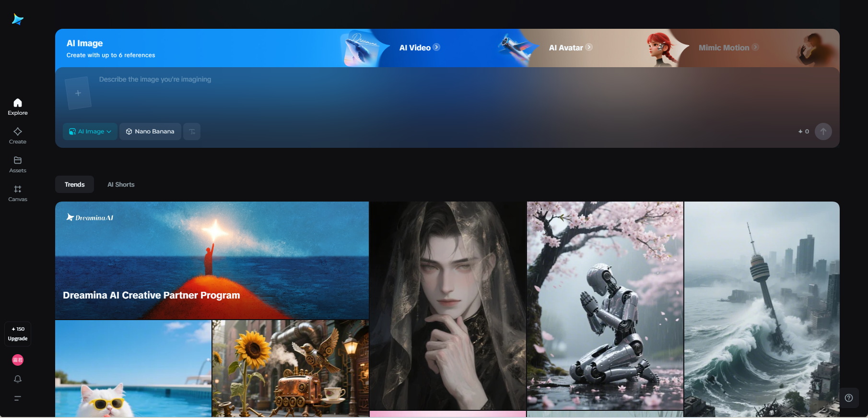
Task: Open the steampunk sunflower bird image
Action: [x=291, y=369]
